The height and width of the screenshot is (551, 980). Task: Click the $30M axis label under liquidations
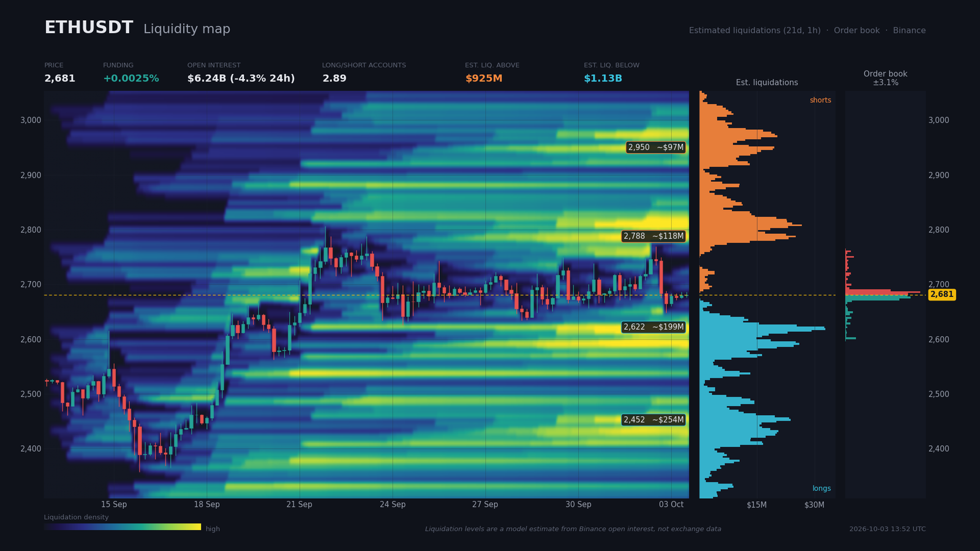click(x=814, y=505)
